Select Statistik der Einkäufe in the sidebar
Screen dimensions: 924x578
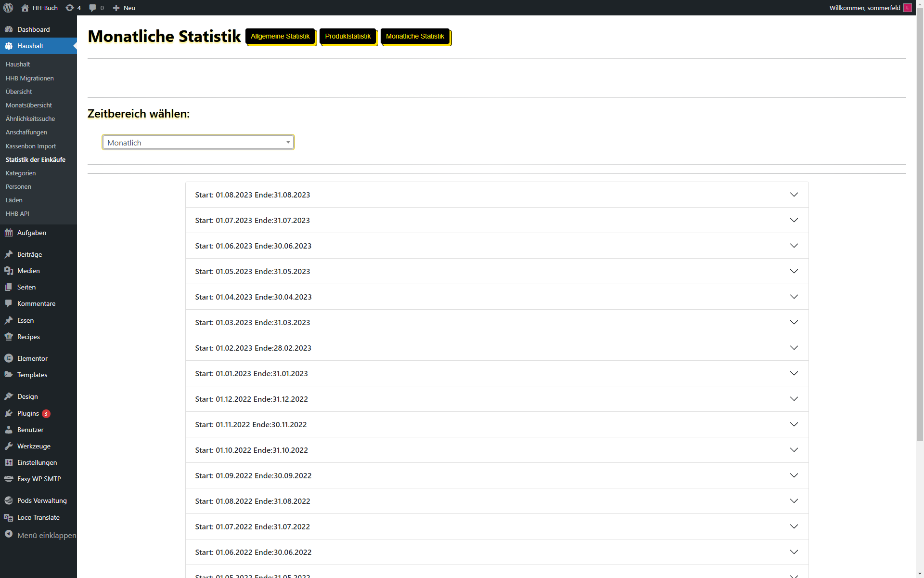tap(36, 159)
